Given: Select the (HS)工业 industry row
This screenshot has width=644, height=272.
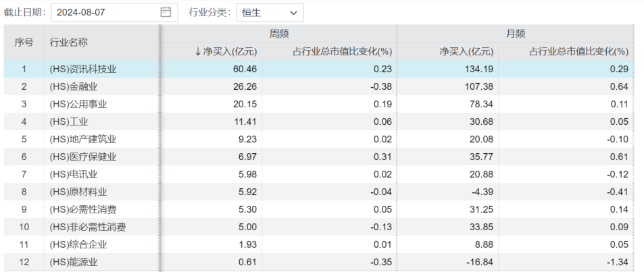Looking at the screenshot, I should [69, 121].
